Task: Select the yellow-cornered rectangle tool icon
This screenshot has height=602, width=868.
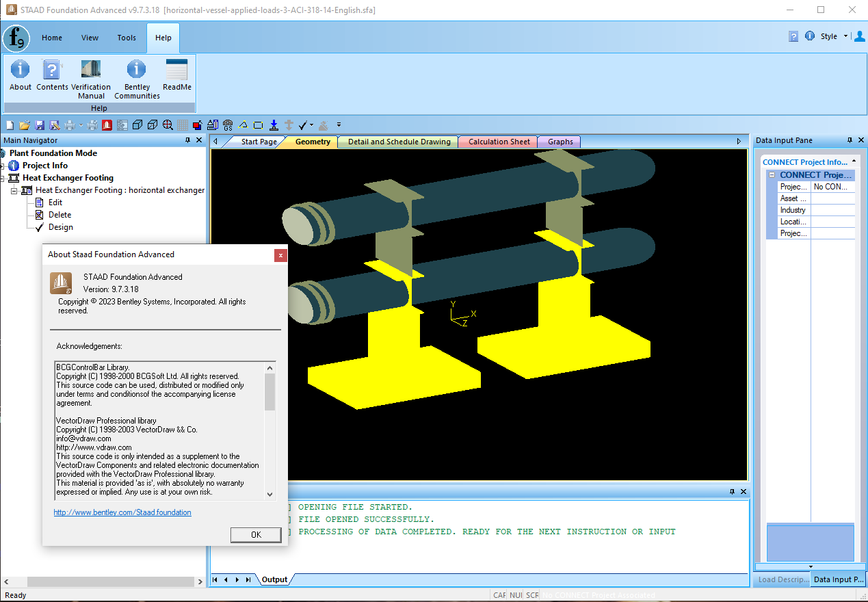Action: (258, 125)
